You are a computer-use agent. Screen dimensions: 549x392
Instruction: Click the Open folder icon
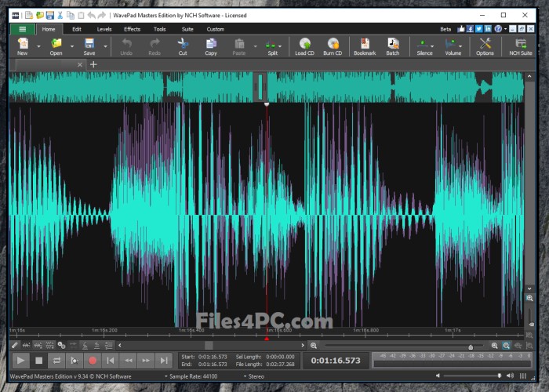pyautogui.click(x=56, y=44)
